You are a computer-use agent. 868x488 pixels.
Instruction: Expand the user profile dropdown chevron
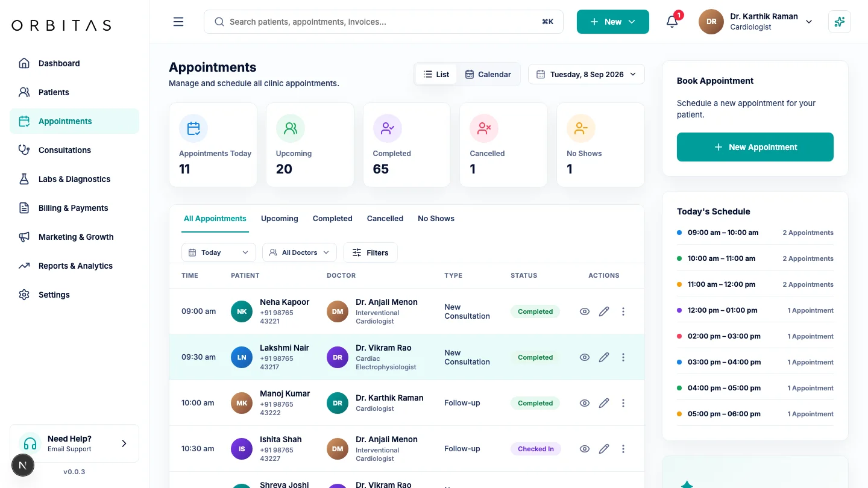809,22
